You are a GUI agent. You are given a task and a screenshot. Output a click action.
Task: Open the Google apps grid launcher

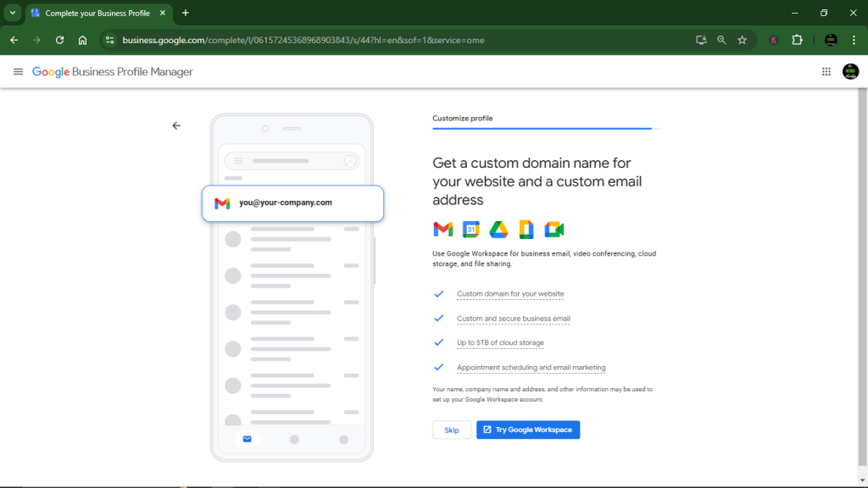pos(826,72)
